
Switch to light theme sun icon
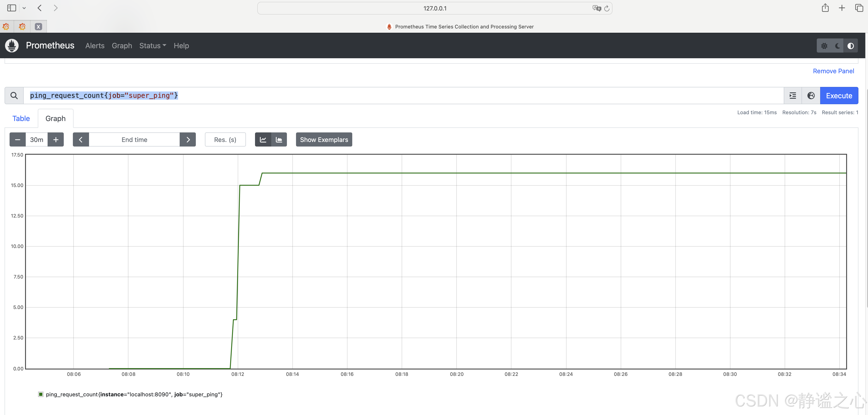pyautogui.click(x=824, y=46)
